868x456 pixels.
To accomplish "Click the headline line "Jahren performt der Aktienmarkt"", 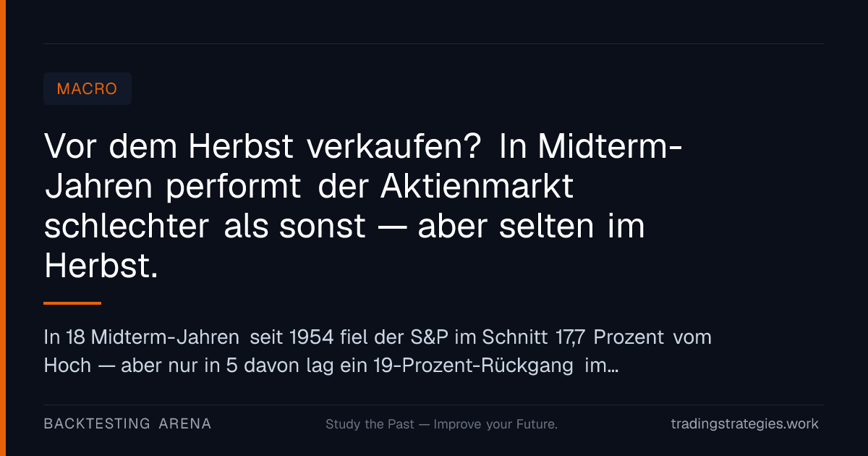I will [309, 187].
